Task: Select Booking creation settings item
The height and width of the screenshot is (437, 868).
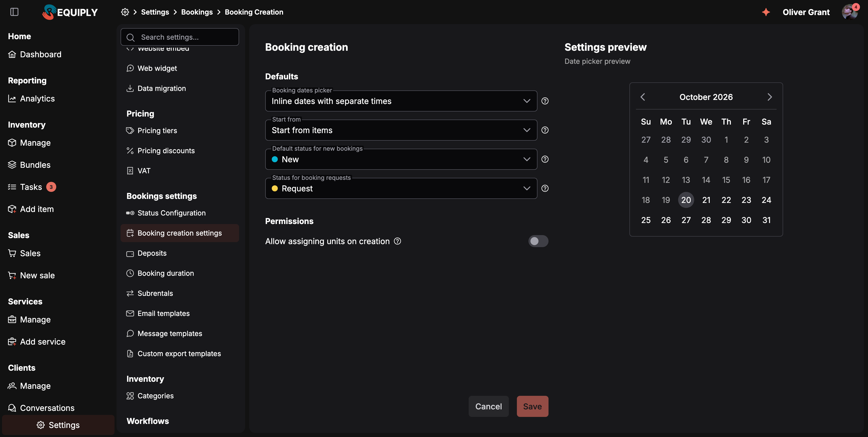Action: tap(180, 233)
